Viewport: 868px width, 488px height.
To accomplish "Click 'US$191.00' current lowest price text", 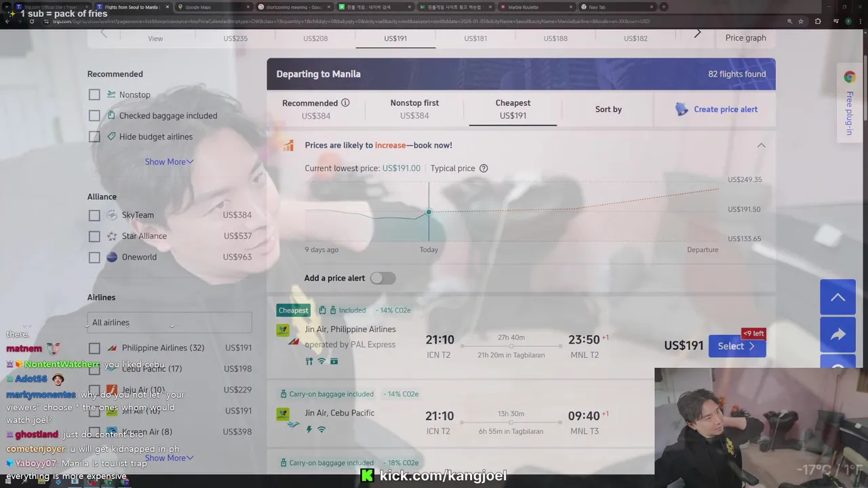I will click(401, 168).
